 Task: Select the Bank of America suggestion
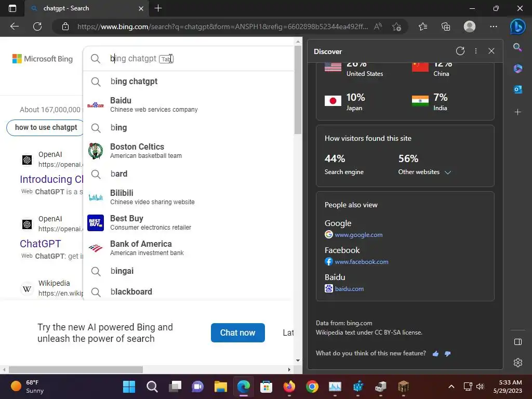pyautogui.click(x=188, y=248)
